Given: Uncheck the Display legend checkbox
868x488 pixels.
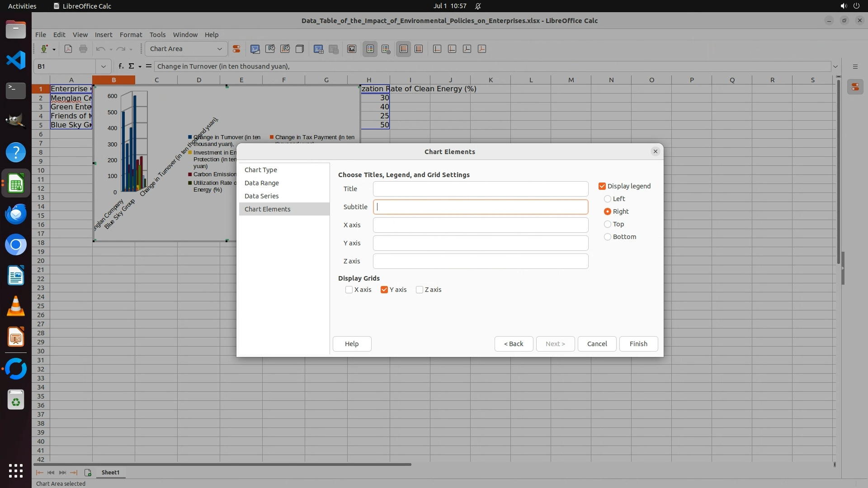Looking at the screenshot, I should click(602, 186).
